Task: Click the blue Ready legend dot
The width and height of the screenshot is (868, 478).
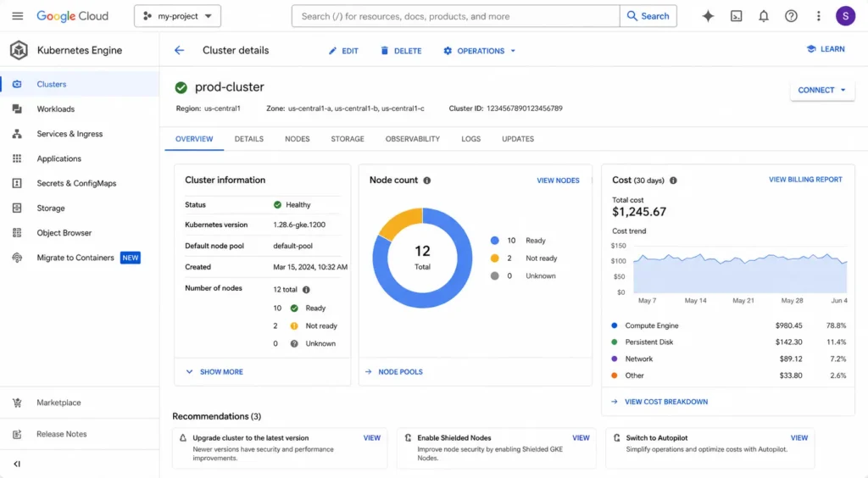Action: (x=494, y=241)
